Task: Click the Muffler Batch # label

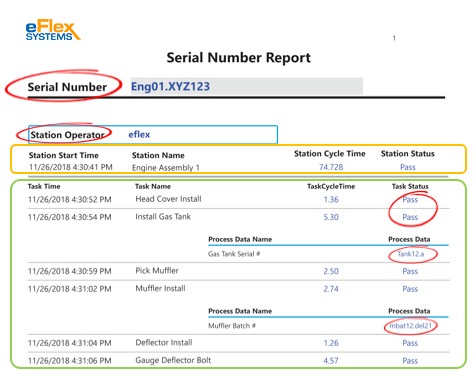Action: pos(232,326)
